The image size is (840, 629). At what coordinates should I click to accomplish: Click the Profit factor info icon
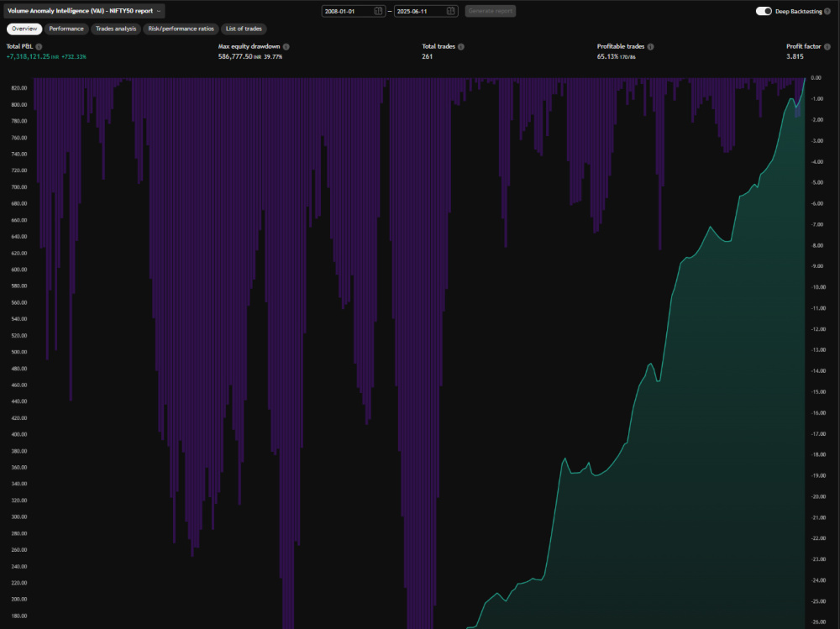(x=827, y=47)
